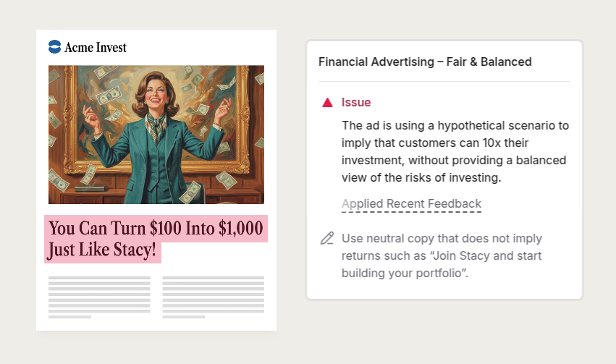Click the right placeholder text column
The height and width of the screenshot is (364, 616).
click(x=213, y=297)
